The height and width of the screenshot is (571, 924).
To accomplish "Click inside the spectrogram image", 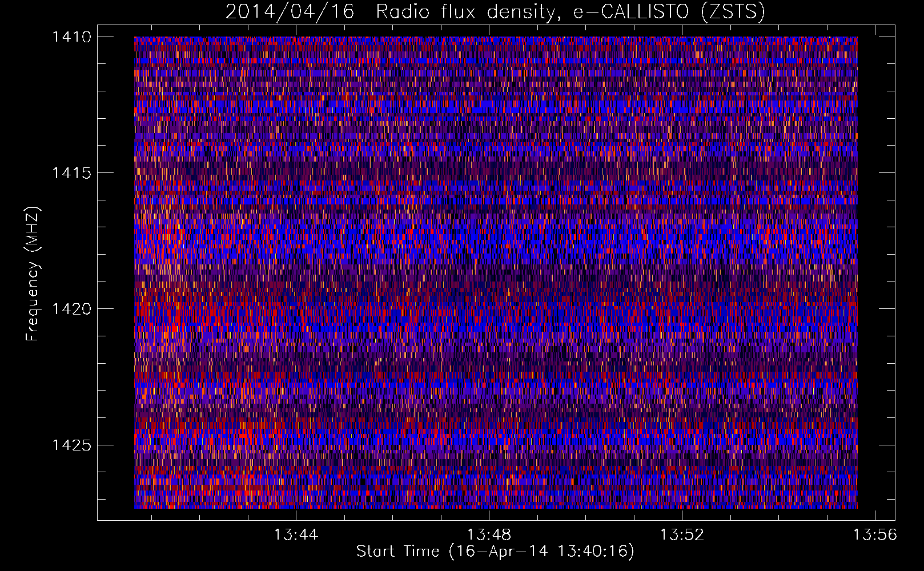I will pyautogui.click(x=496, y=272).
